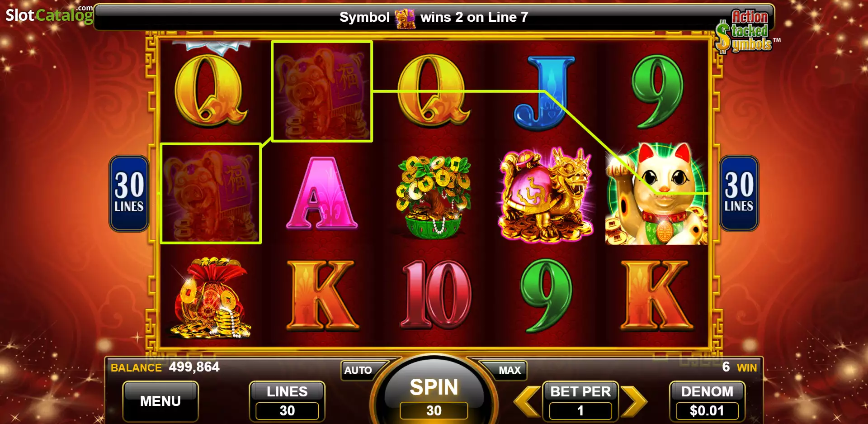Click the pink A symbol
The height and width of the screenshot is (424, 868).
click(322, 193)
